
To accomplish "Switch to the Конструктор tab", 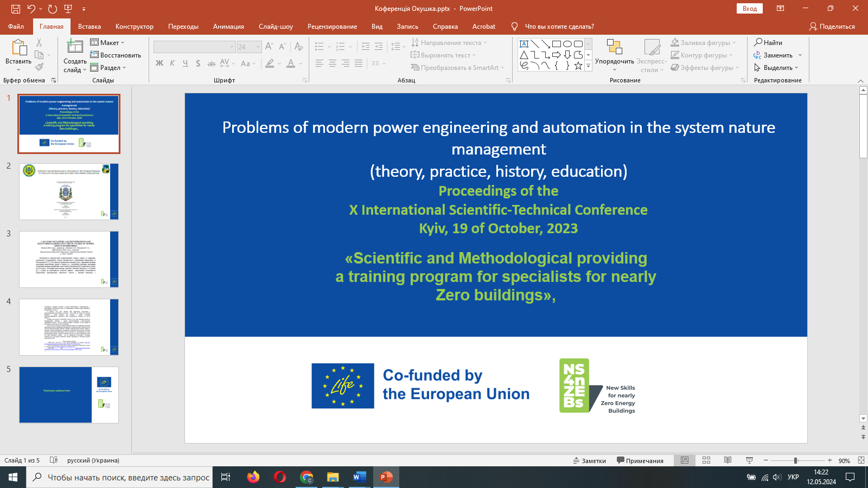I will click(135, 27).
